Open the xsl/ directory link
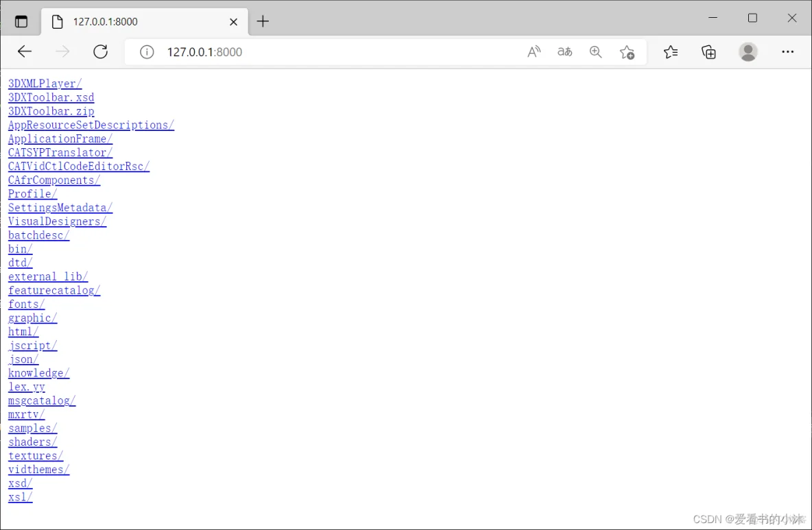Screen dimensions: 812x530 click(x=20, y=497)
